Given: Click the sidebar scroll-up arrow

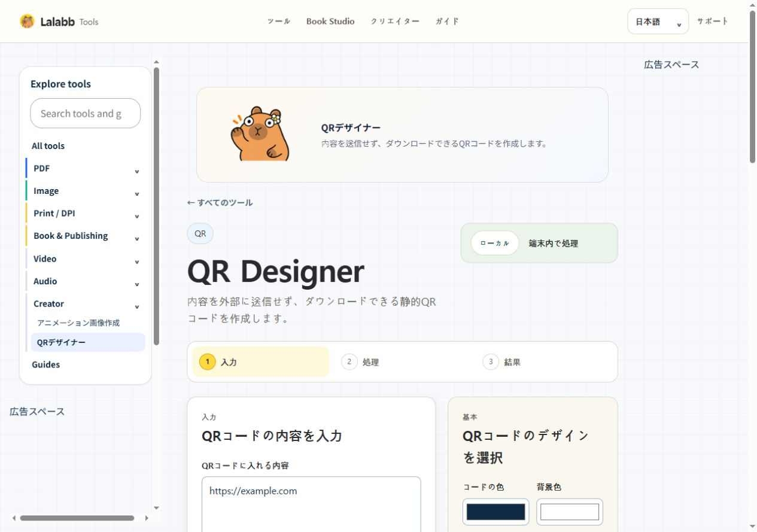Looking at the screenshot, I should point(156,61).
